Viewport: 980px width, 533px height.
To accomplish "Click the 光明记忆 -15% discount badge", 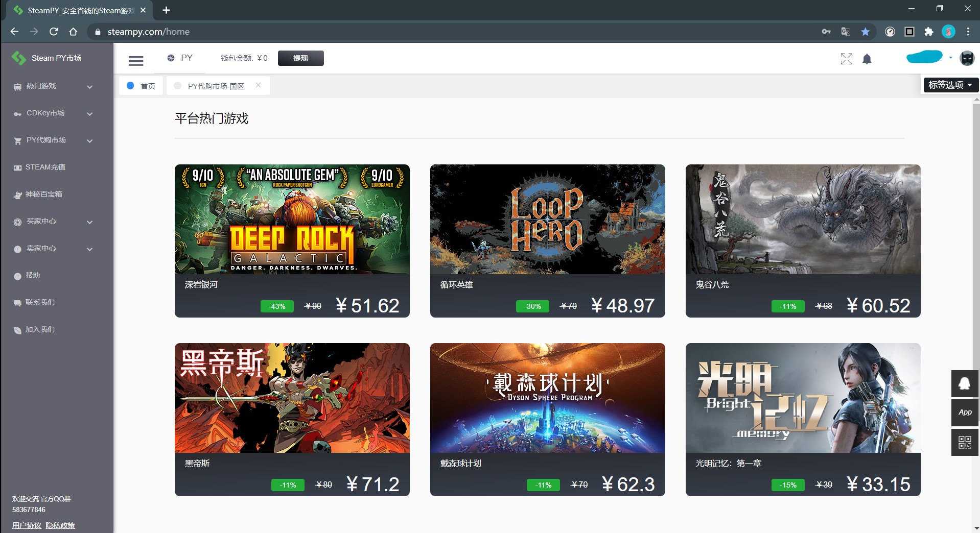I will coord(788,485).
